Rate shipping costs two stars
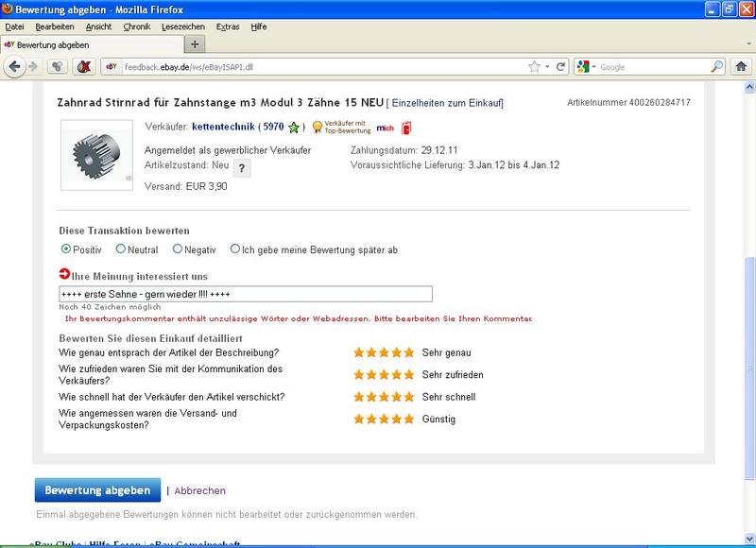Viewport: 756px width, 548px height. [x=371, y=419]
